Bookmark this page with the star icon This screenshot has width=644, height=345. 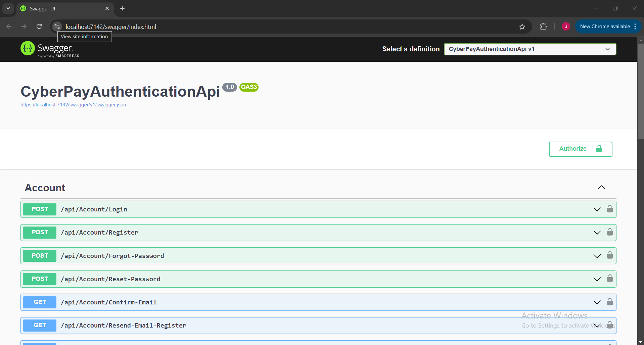[x=522, y=27]
